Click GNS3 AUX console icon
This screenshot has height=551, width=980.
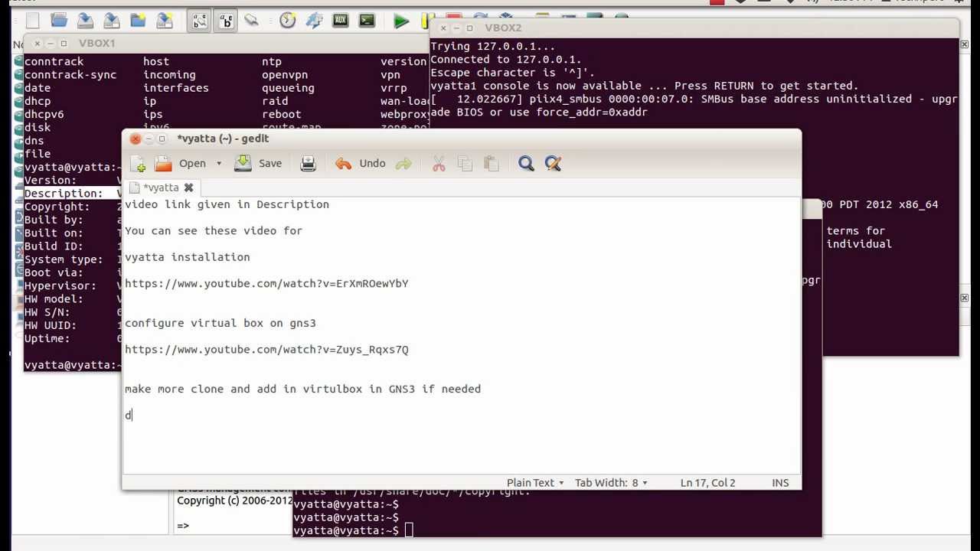coord(341,21)
